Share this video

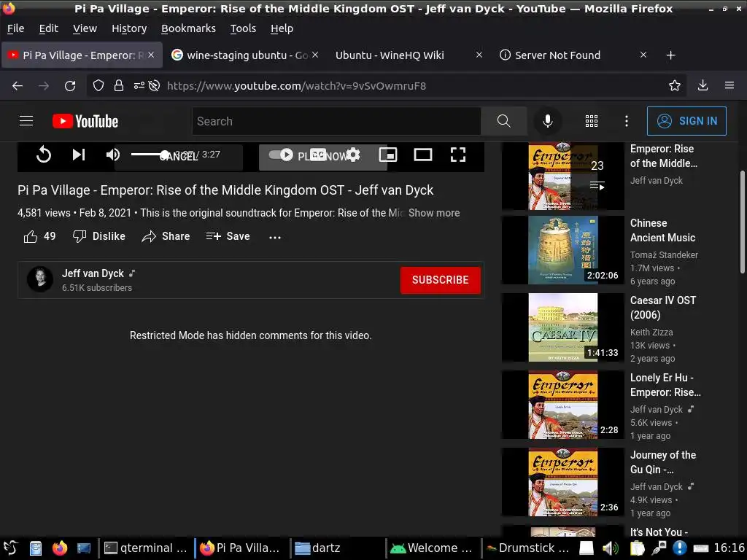(x=166, y=236)
